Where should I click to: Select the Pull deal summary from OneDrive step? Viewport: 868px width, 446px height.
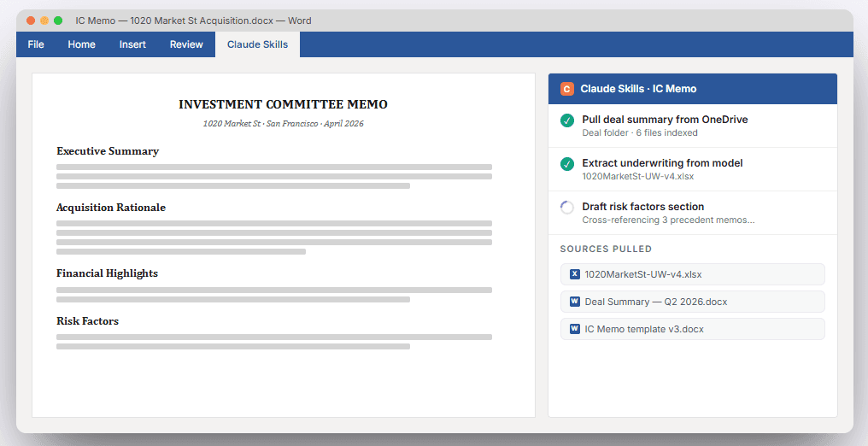pyautogui.click(x=693, y=126)
